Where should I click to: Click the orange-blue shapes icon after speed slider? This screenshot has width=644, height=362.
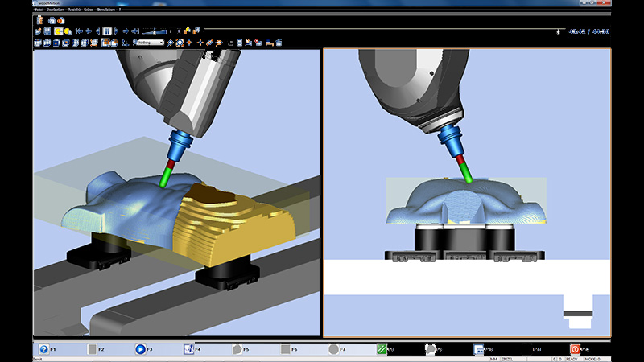(x=188, y=31)
